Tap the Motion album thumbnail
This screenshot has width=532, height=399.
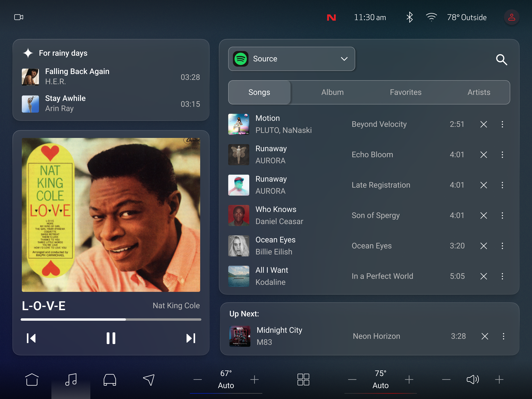tap(239, 124)
